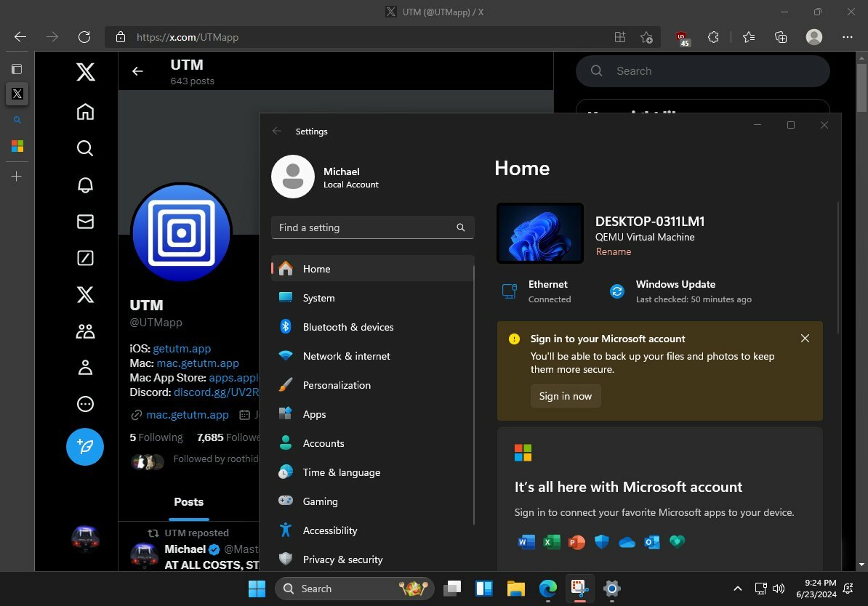Open Windows Update status
Image resolution: width=868 pixels, height=606 pixels.
coord(681,291)
